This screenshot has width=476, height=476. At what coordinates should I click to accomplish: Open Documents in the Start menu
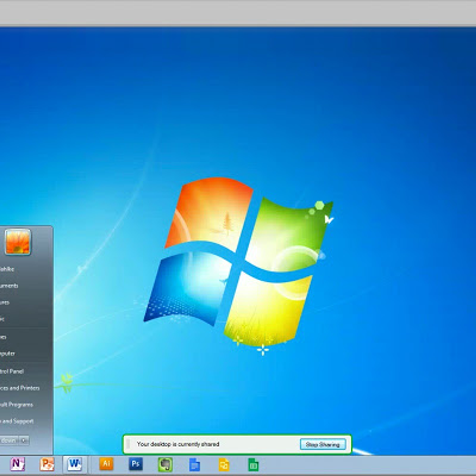pyautogui.click(x=9, y=286)
